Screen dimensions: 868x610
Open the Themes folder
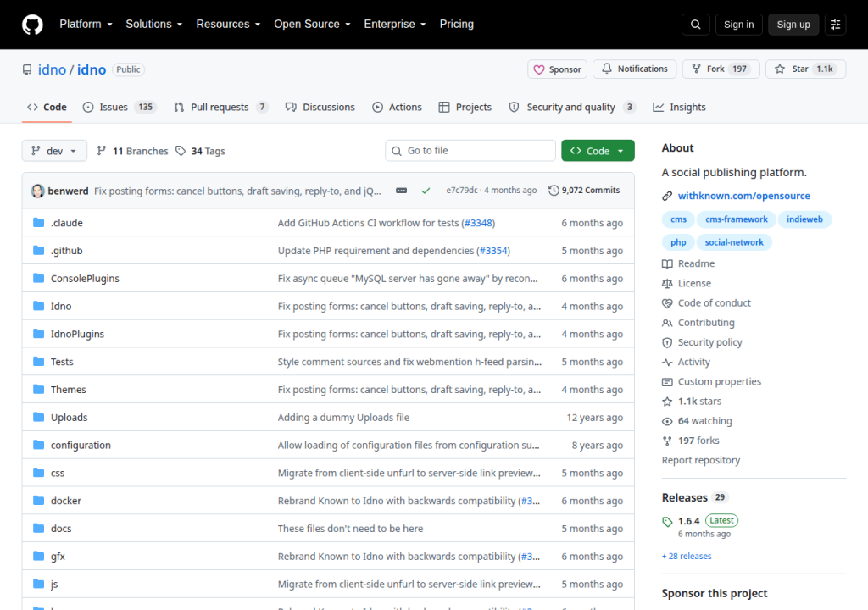[68, 390]
